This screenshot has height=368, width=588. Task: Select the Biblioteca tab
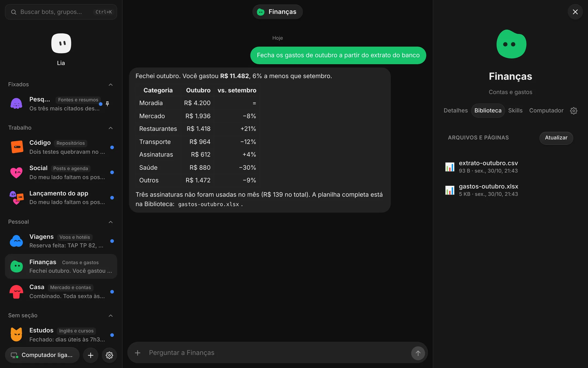pyautogui.click(x=488, y=111)
